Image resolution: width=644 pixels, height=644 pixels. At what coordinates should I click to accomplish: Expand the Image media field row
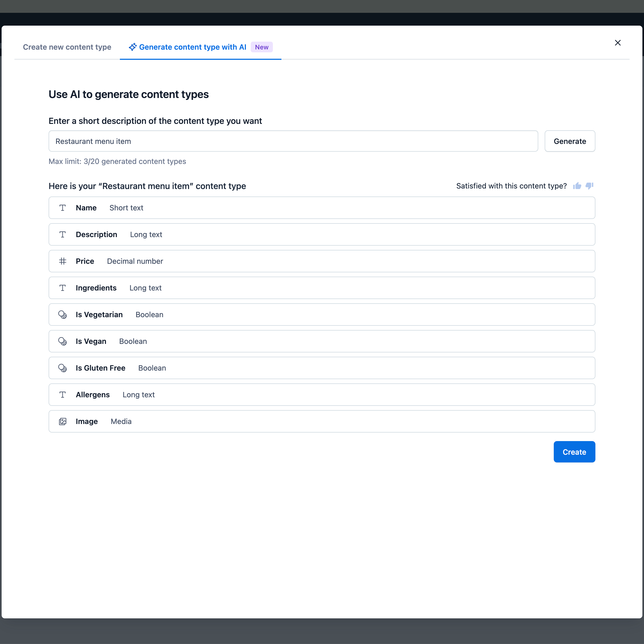[321, 421]
